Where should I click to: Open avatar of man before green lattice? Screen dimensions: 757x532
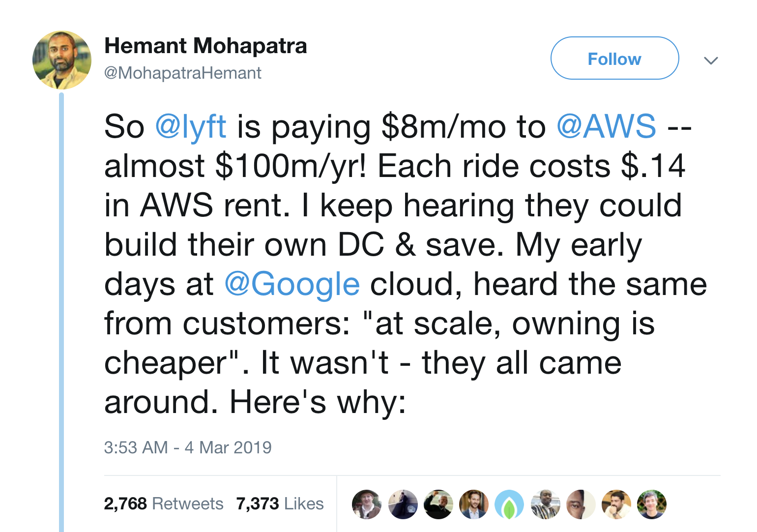point(652,504)
